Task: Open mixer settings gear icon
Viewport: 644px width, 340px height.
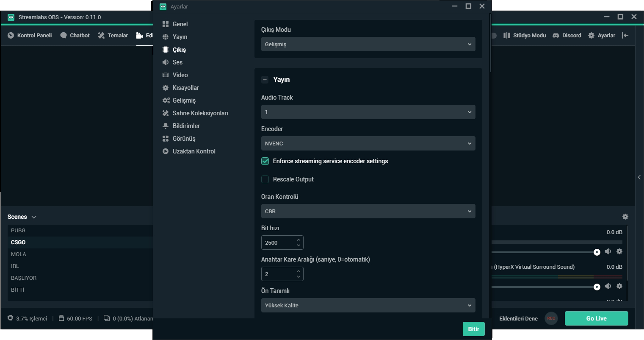Action: click(625, 217)
